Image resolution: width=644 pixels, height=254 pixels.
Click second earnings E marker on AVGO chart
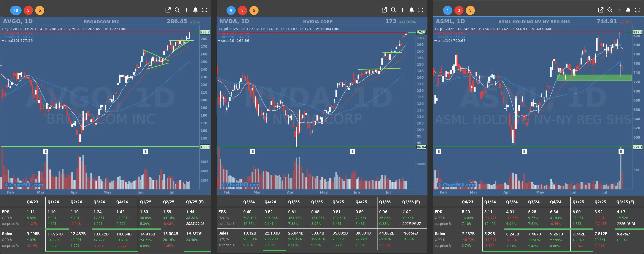click(145, 151)
